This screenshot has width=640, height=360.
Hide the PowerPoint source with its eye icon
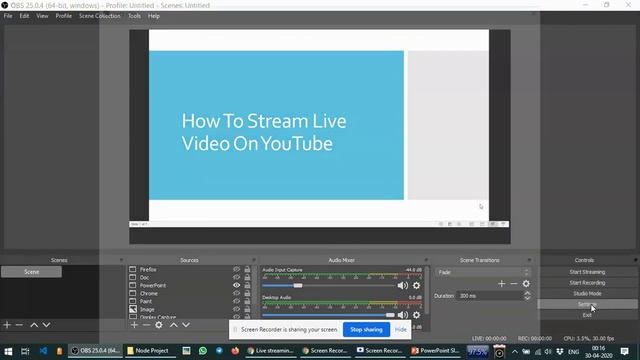236,285
